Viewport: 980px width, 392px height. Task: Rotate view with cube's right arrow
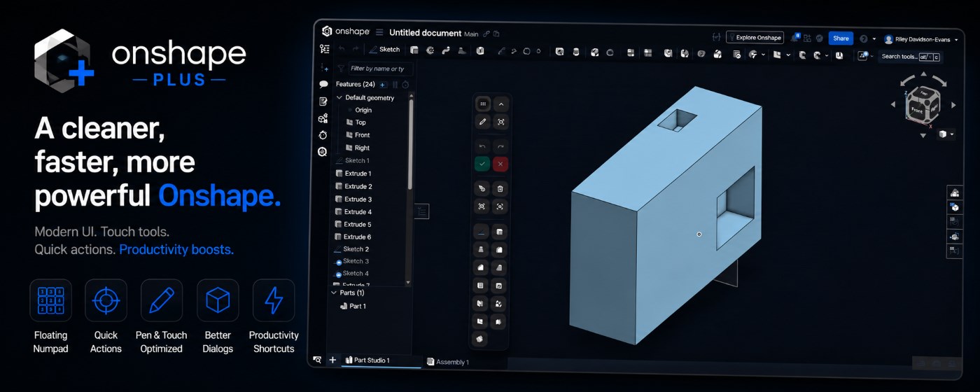pyautogui.click(x=953, y=105)
